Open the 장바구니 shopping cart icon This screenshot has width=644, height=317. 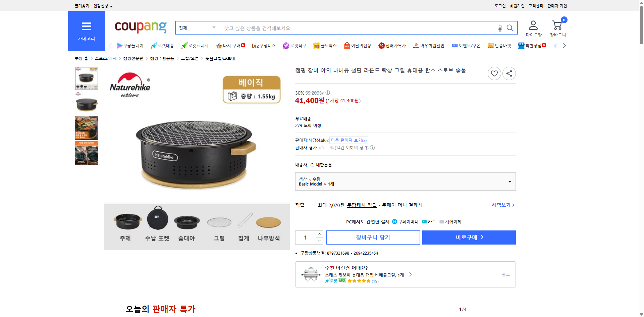[557, 25]
